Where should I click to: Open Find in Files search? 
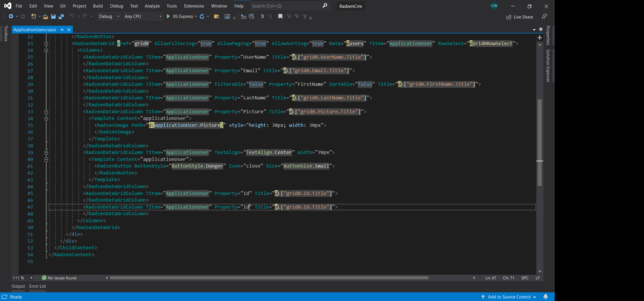pyautogui.click(x=217, y=17)
